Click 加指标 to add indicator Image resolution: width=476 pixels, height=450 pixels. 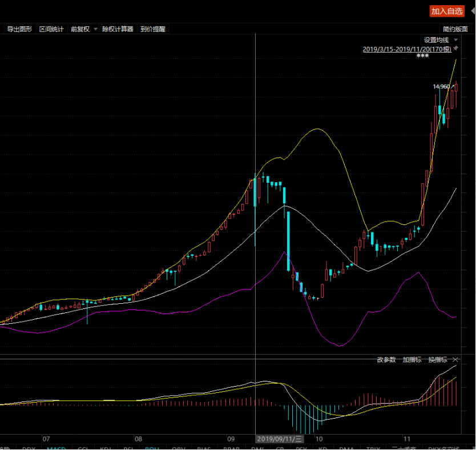(x=412, y=360)
